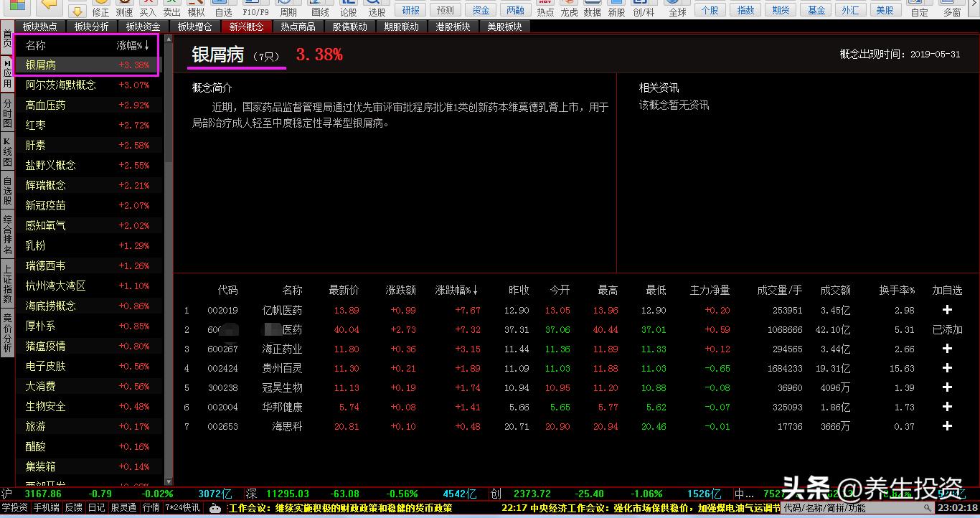Click the 两融 button
Screen dimensions: 980x518
click(x=515, y=10)
